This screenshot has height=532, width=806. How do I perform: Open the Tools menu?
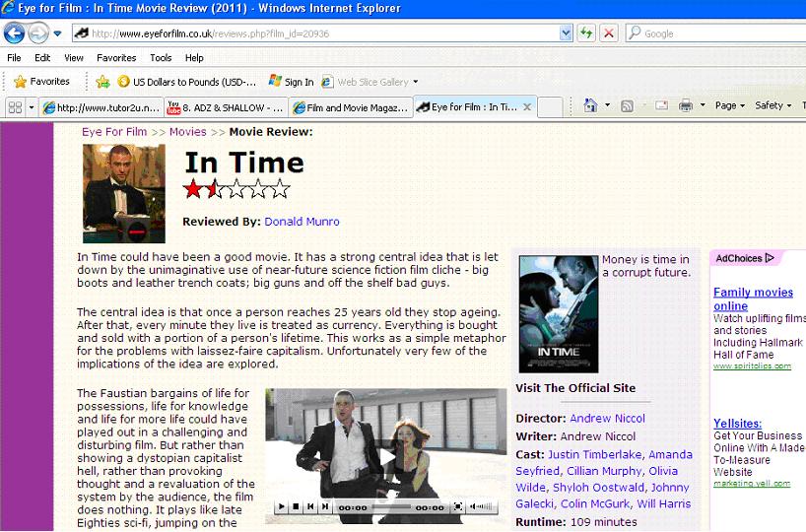click(161, 57)
